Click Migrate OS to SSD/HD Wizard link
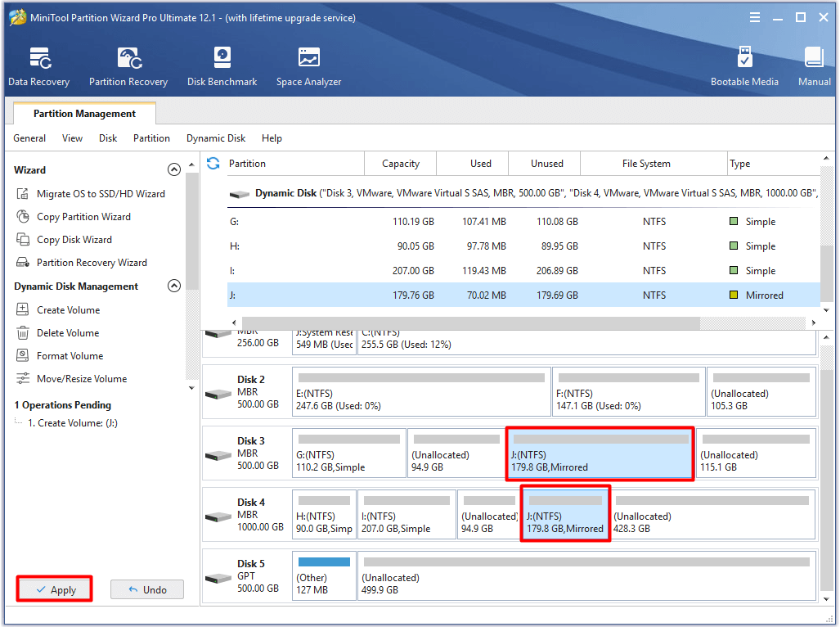This screenshot has width=840, height=627. (x=101, y=193)
